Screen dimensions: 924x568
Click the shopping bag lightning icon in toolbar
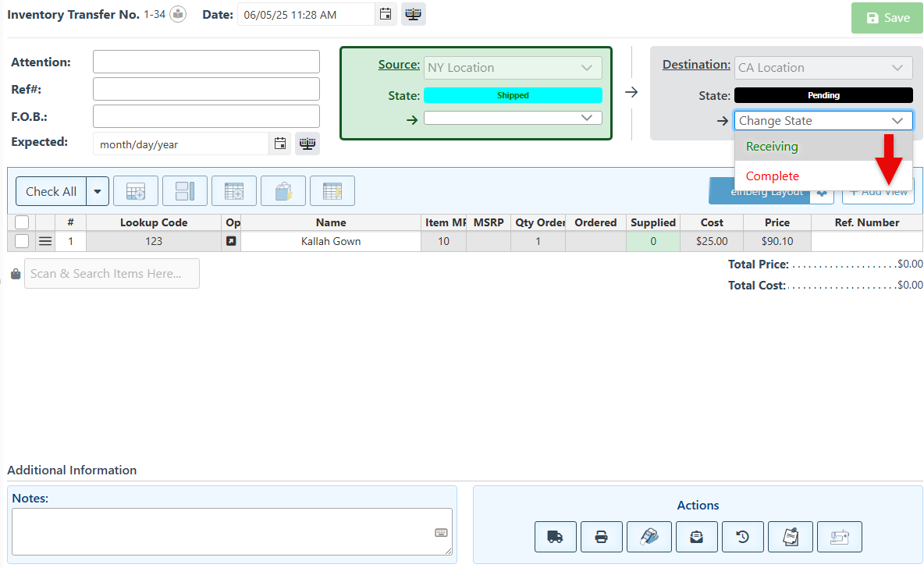point(283,191)
